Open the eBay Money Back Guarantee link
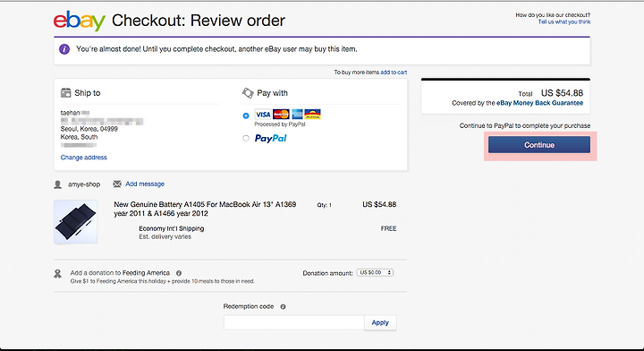Screen dimensions: 644x351 click(x=539, y=103)
